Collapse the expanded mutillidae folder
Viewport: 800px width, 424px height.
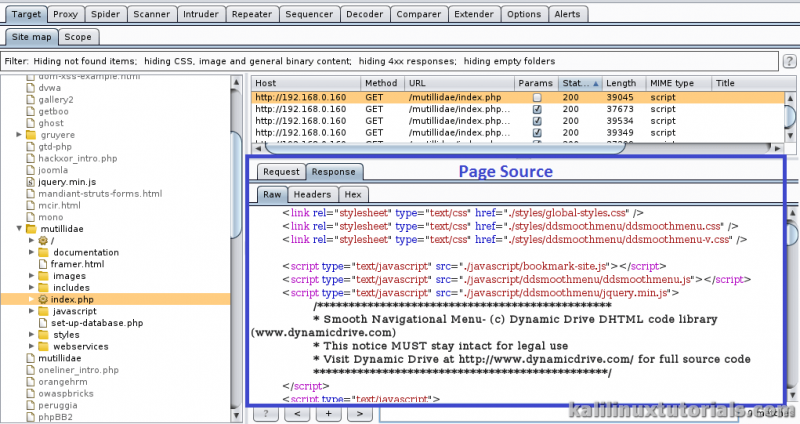pyautogui.click(x=19, y=229)
